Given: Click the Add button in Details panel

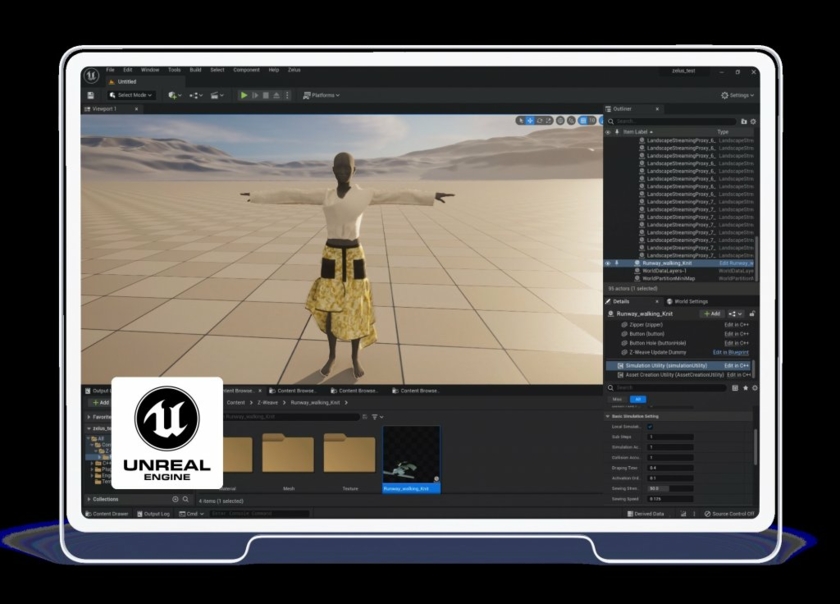Looking at the screenshot, I should click(711, 313).
